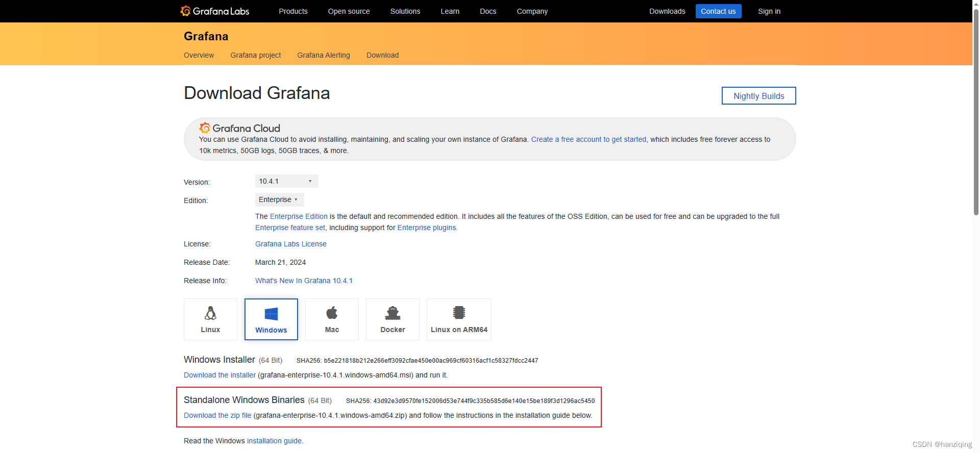
Task: Click the Grafana Labs logo
Action: [214, 11]
